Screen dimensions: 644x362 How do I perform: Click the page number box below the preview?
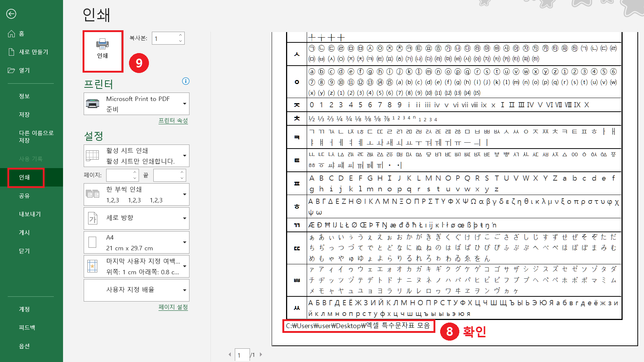pos(242,355)
